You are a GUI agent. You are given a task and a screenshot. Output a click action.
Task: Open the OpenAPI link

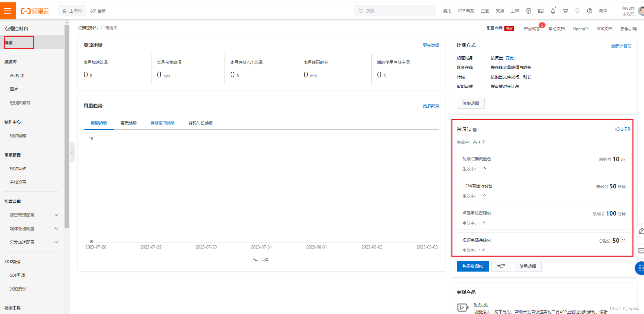pos(580,29)
